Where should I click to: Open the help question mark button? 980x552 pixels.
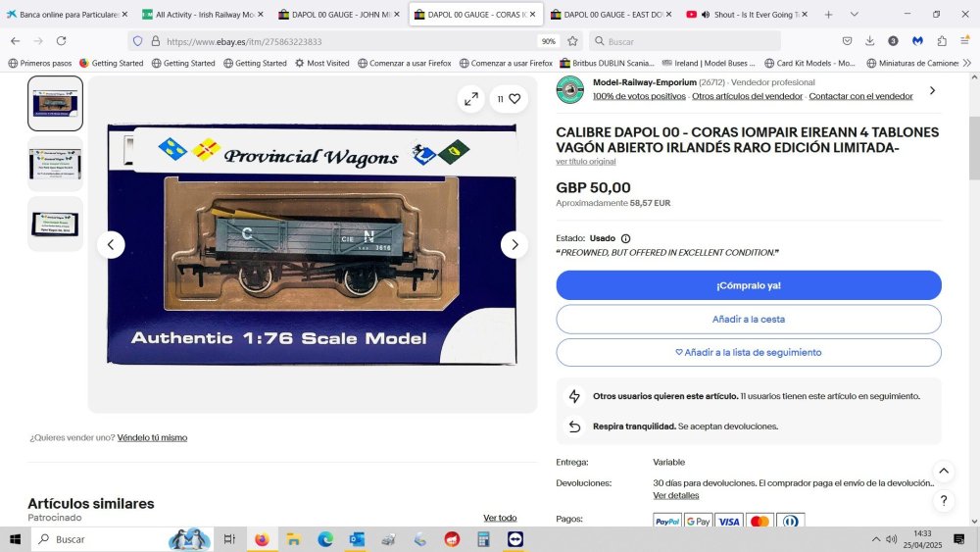[x=944, y=500]
